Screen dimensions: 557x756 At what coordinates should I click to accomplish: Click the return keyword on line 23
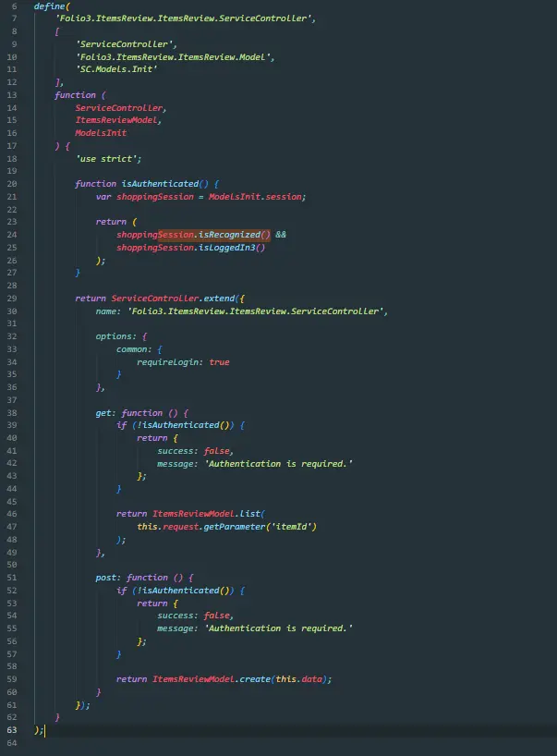111,222
